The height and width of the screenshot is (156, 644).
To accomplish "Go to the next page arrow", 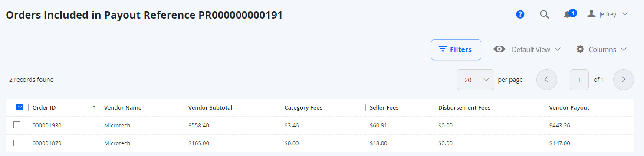I will pyautogui.click(x=623, y=80).
